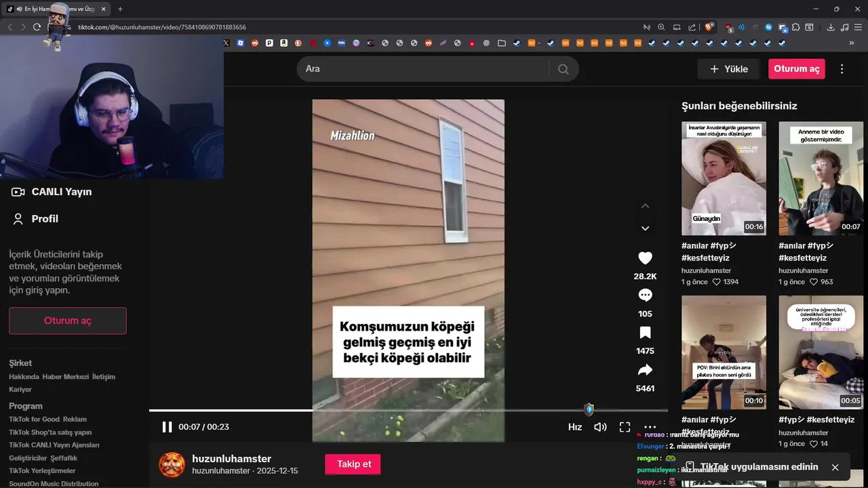Open TikTok CANLI Yayın Ajansları link
Screen dimensions: 868x488
[x=54, y=445]
